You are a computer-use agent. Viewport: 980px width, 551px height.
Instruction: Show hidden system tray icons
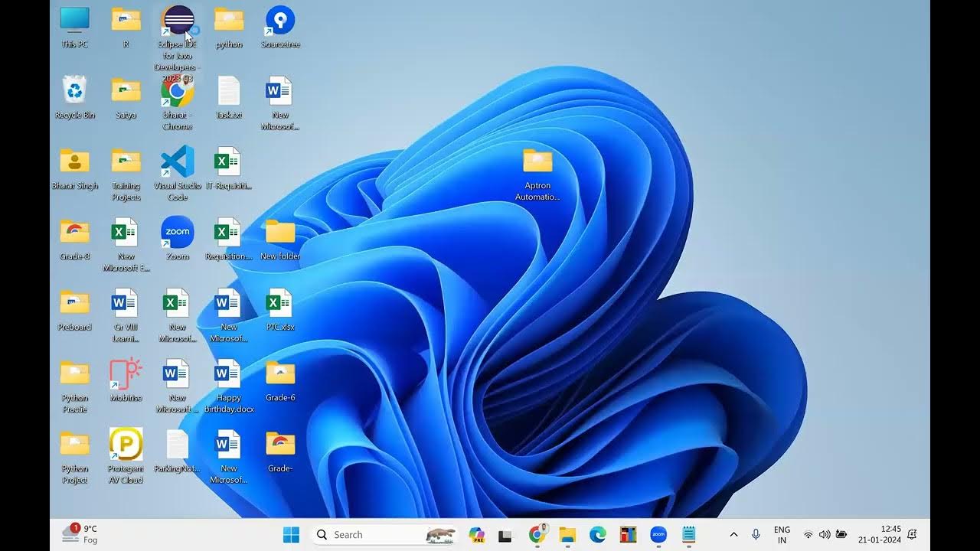[733, 535]
